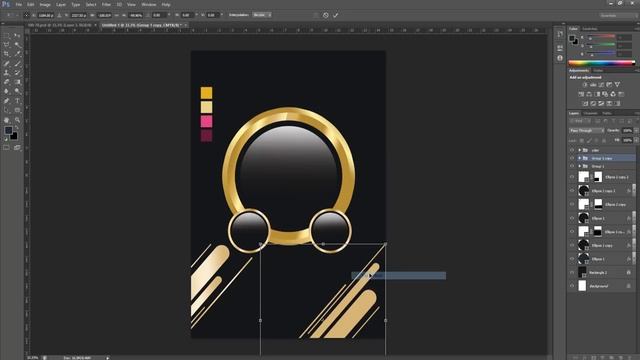
Task: Expand the Group 1 copy folder
Action: point(580,158)
